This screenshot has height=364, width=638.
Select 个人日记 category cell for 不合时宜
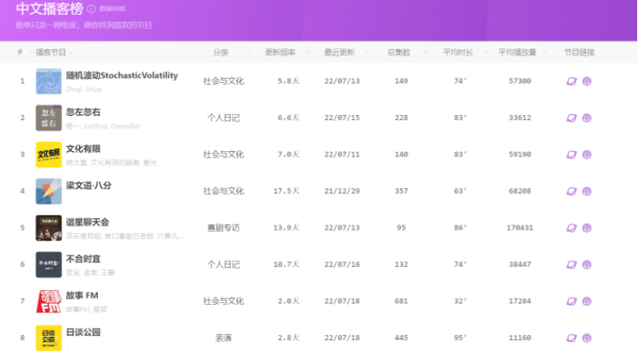224,265
